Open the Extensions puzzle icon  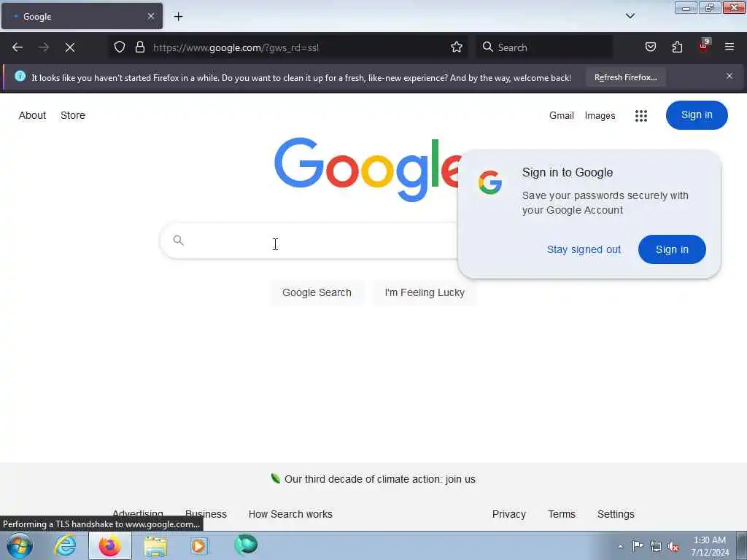point(677,47)
